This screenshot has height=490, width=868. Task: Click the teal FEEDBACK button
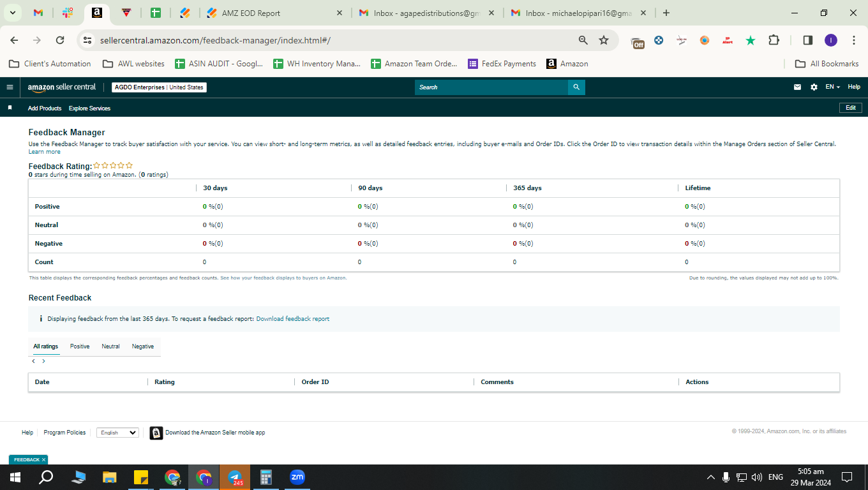tap(28, 459)
